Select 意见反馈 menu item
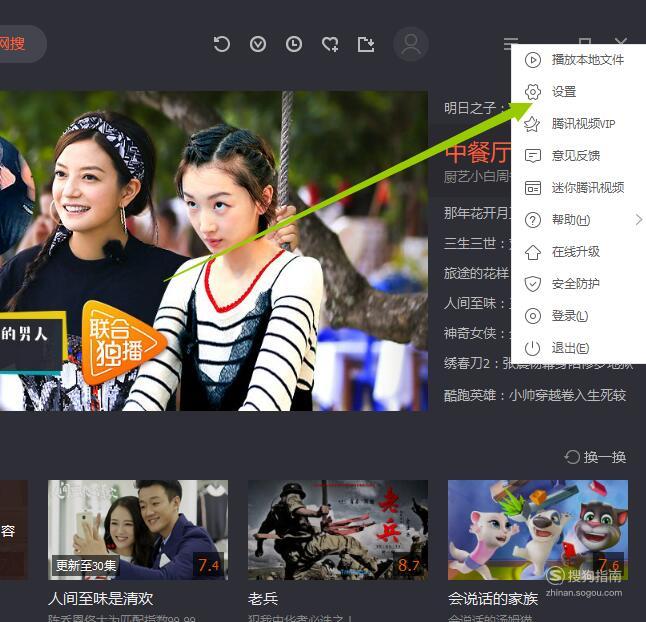Viewport: 646px width, 622px height. (x=578, y=156)
